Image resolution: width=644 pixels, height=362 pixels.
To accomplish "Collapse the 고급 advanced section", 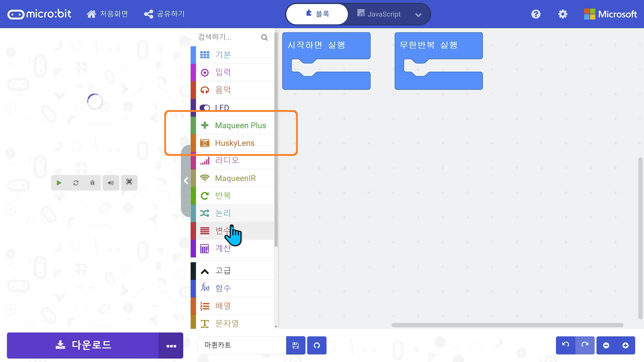I will click(x=232, y=271).
